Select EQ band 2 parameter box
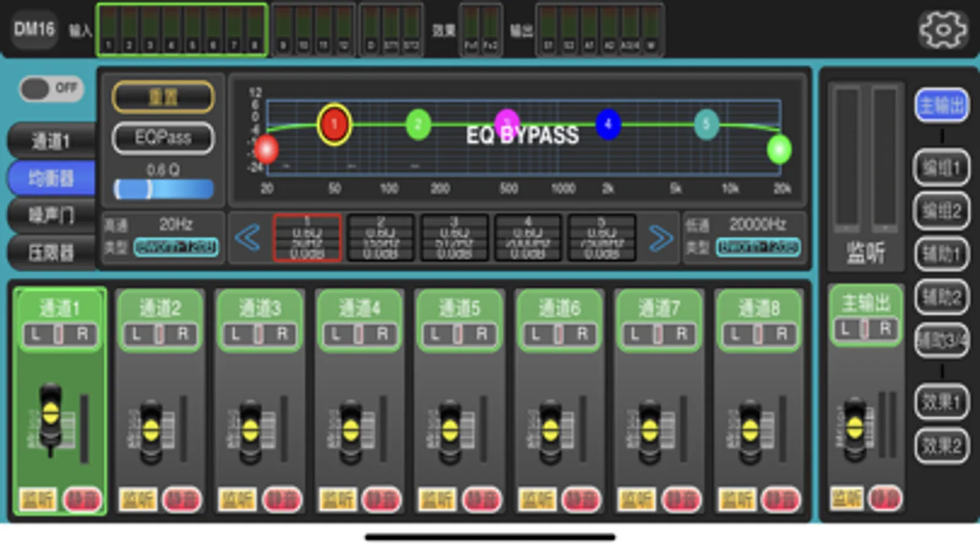This screenshot has width=980, height=552. (381, 237)
